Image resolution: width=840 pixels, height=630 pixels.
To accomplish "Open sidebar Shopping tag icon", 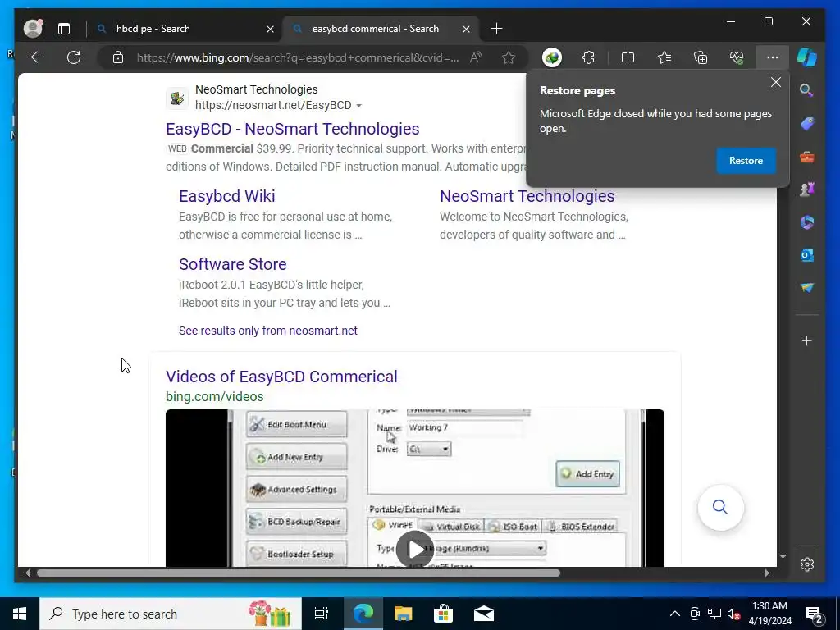I will pyautogui.click(x=807, y=124).
